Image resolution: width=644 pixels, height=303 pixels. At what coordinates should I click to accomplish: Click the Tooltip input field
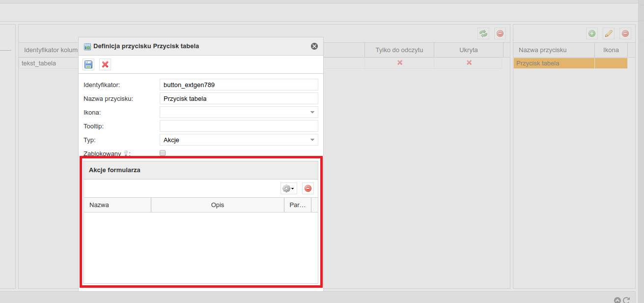coord(239,126)
